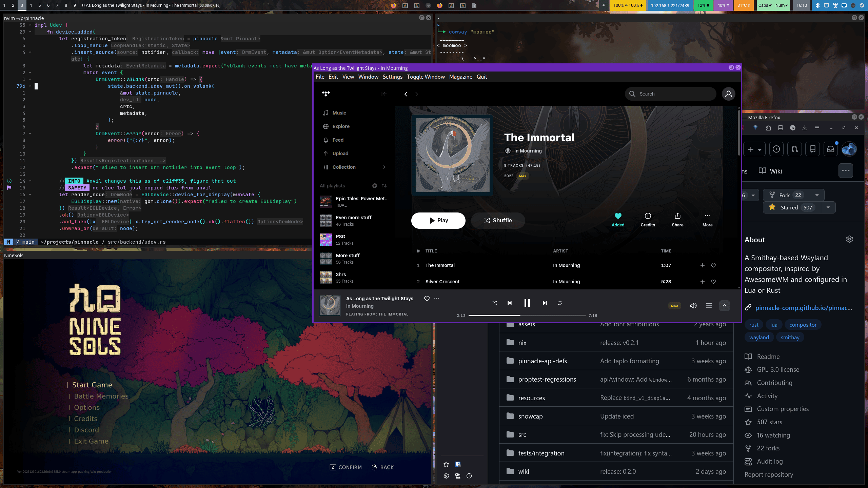This screenshot has height=488, width=868.
Task: Create a new playlist with plus icon
Action: (x=374, y=186)
